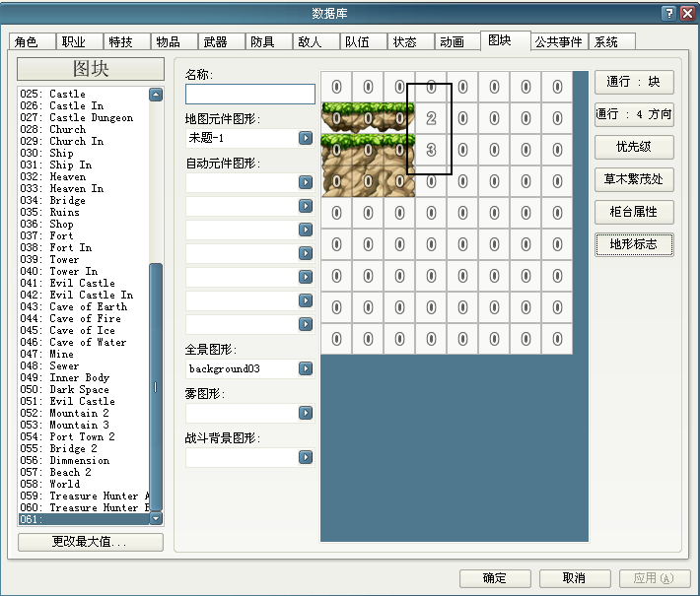Select list row 054: Port Town 2
700x596 pixels.
tap(84, 436)
